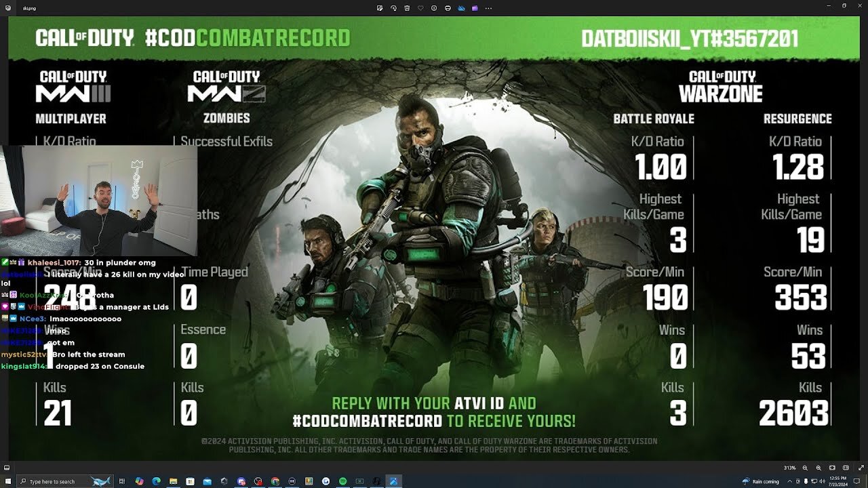Click the streamer webcam overlay thumbnail
Image resolution: width=868 pixels, height=488 pixels.
[98, 201]
